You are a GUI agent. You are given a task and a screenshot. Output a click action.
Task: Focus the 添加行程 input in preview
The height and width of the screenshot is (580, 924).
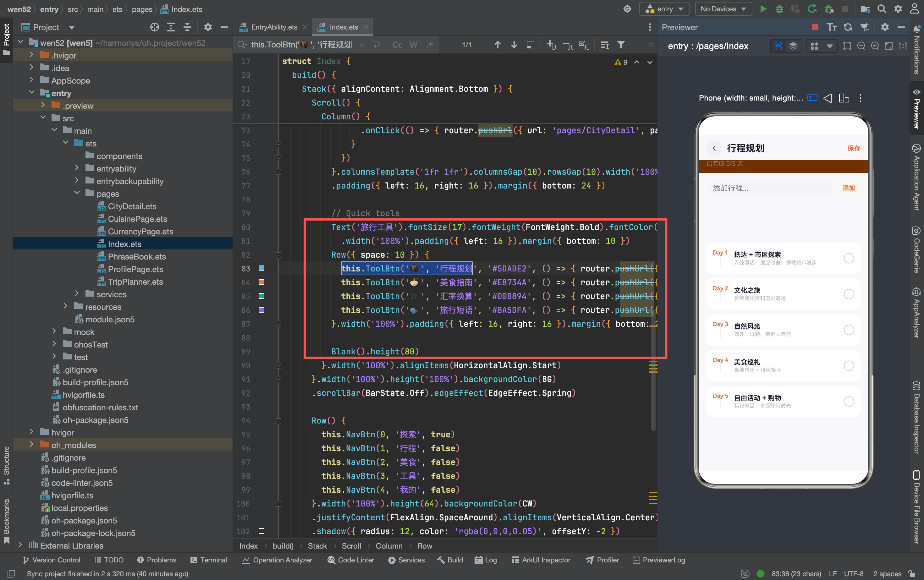[770, 188]
